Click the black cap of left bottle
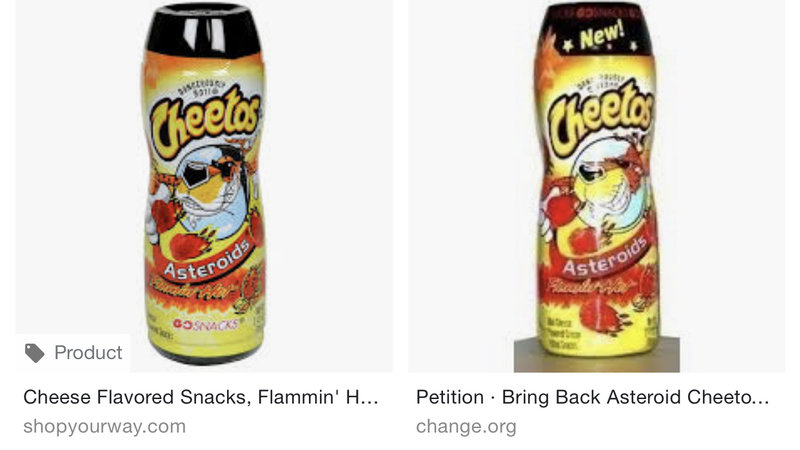The height and width of the screenshot is (450, 800). 203,29
